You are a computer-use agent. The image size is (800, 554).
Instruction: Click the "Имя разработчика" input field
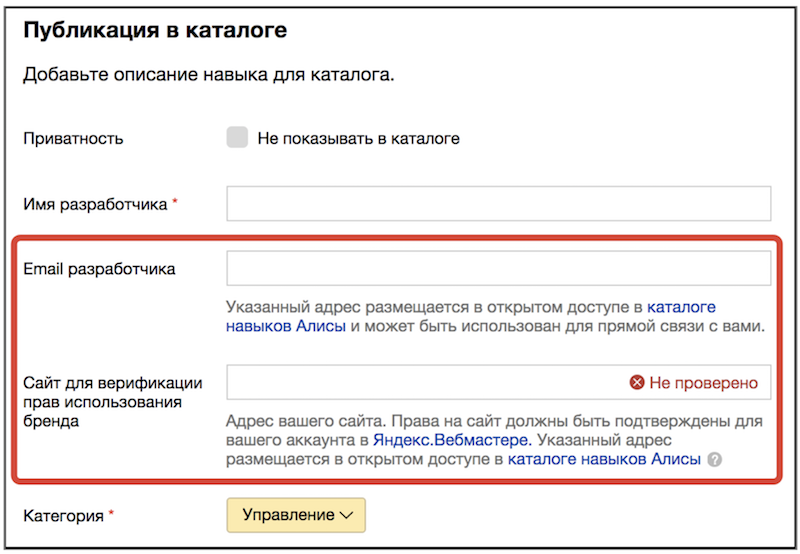[498, 204]
